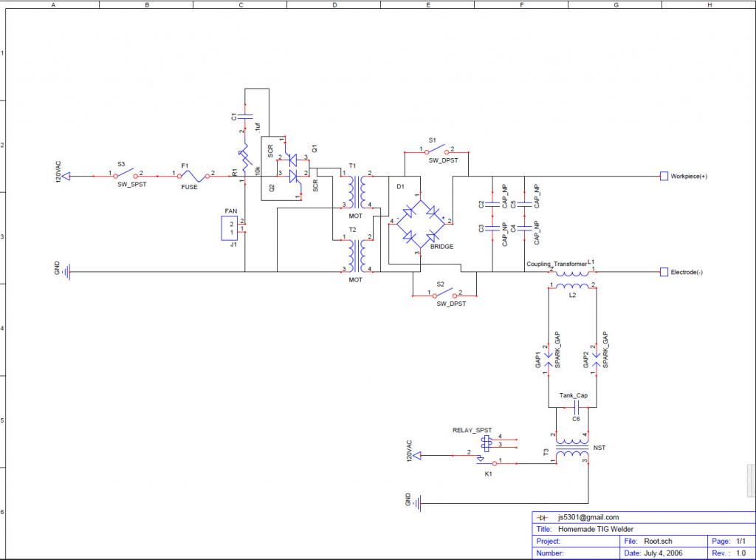Image resolution: width=756 pixels, height=560 pixels.
Task: Click the 'Coupling_Transformer' label
Action: click(x=557, y=264)
